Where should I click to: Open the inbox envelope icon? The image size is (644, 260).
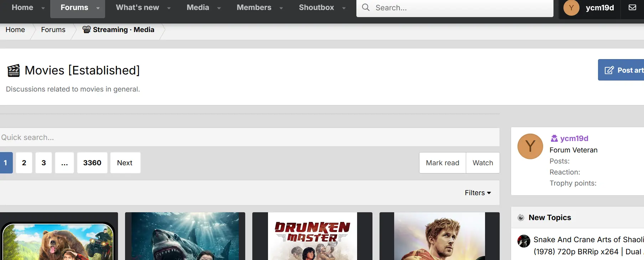tap(632, 7)
